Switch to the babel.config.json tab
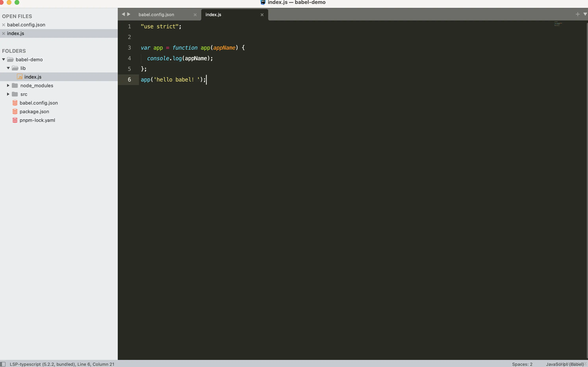 pyautogui.click(x=156, y=15)
